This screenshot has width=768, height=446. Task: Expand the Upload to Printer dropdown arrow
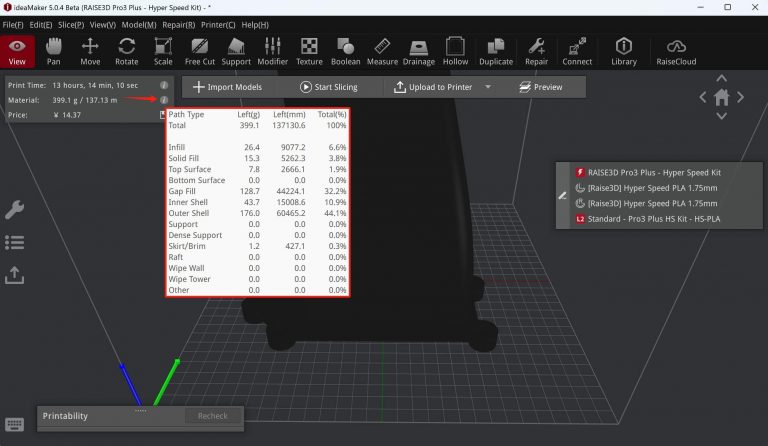click(488, 87)
